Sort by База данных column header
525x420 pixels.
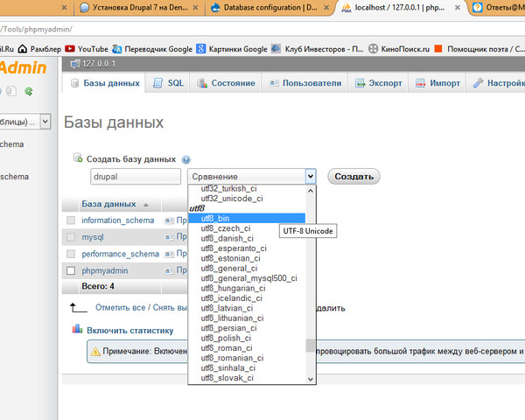(108, 204)
